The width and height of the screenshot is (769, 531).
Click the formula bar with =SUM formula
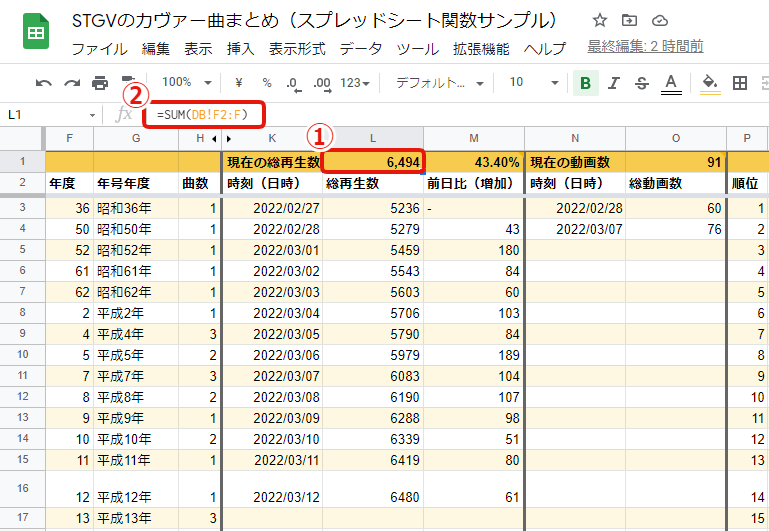pyautogui.click(x=205, y=115)
